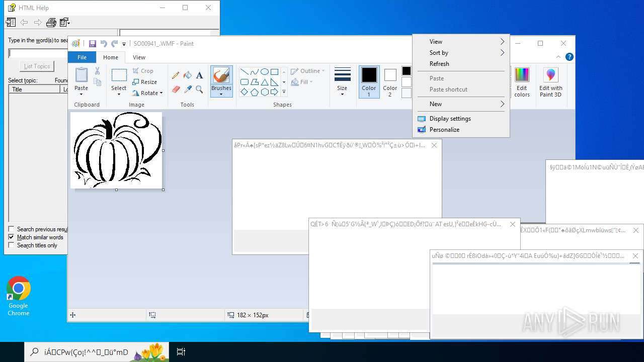Select the Hexagon shape

(264, 92)
